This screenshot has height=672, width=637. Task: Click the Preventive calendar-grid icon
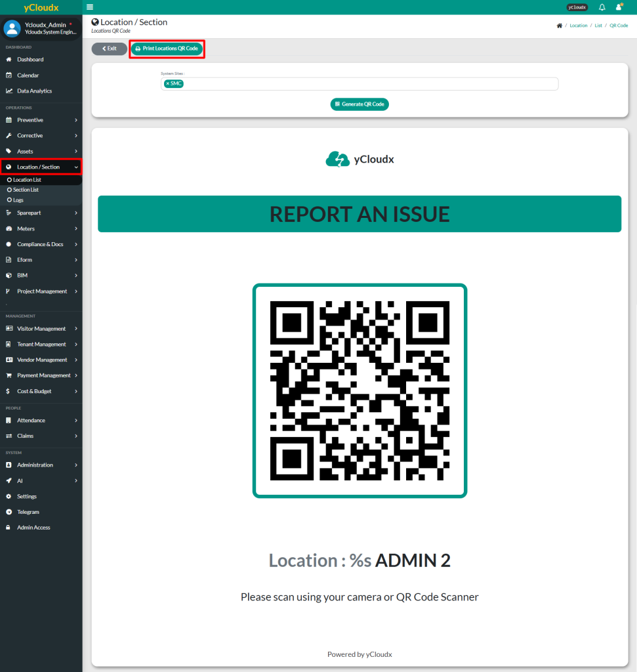[x=9, y=120]
